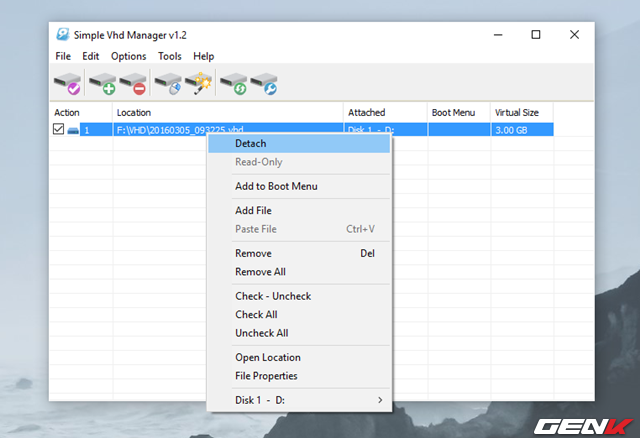Viewport: 640px width, 438px height.
Task: Select File Properties menu entry
Action: (x=299, y=376)
